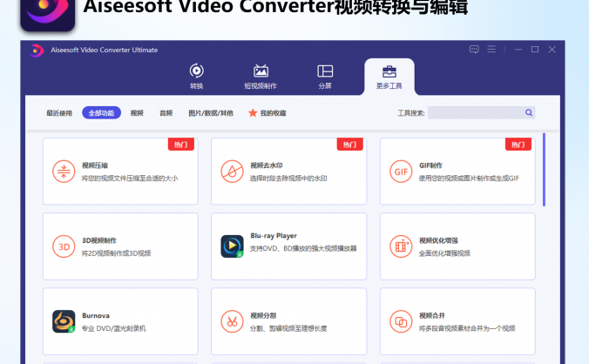
Task: Open the 视频分割 tool title
Action: pos(263,315)
